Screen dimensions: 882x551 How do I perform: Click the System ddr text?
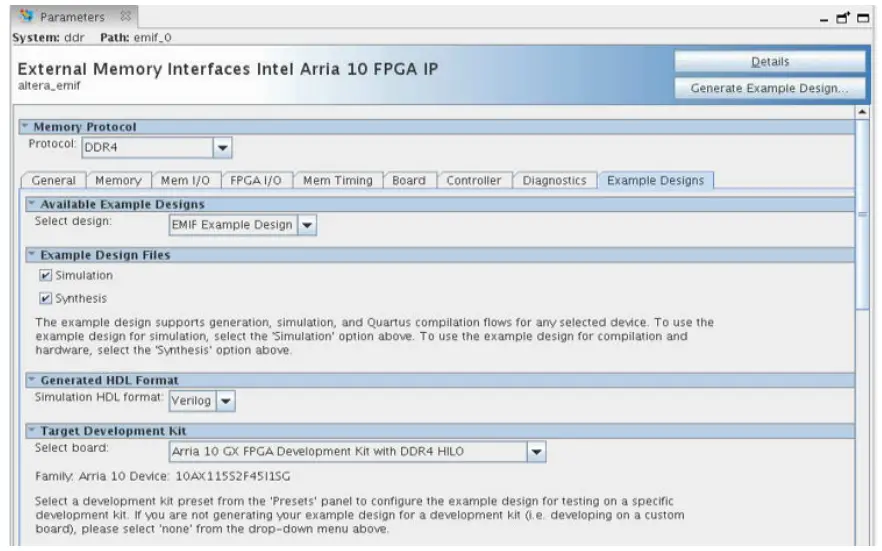click(x=48, y=38)
